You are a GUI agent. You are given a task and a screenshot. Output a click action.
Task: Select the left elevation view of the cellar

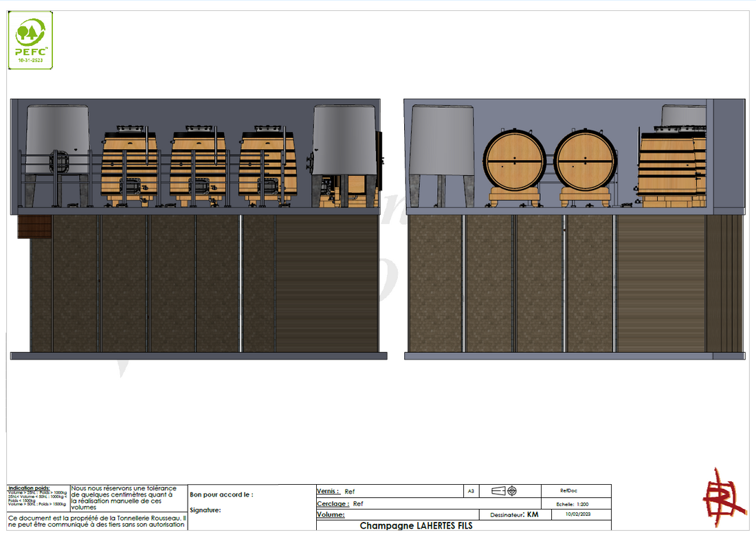198,229
